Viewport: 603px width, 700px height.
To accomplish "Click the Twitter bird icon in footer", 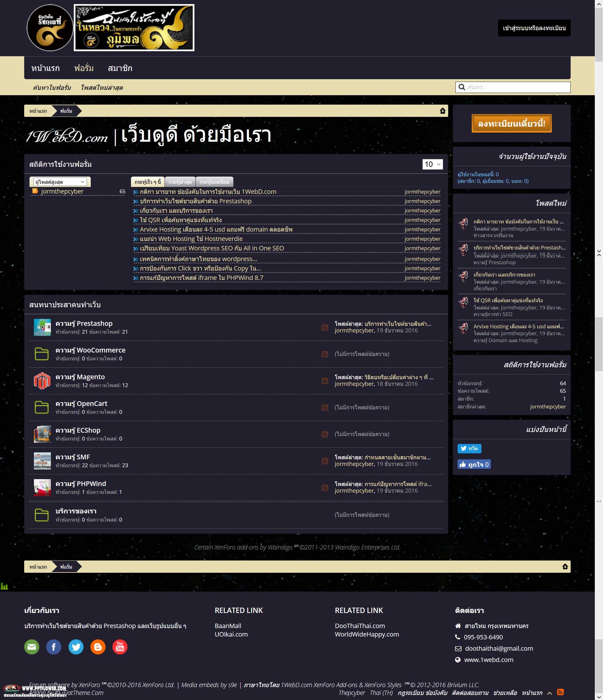I will coord(76,647).
